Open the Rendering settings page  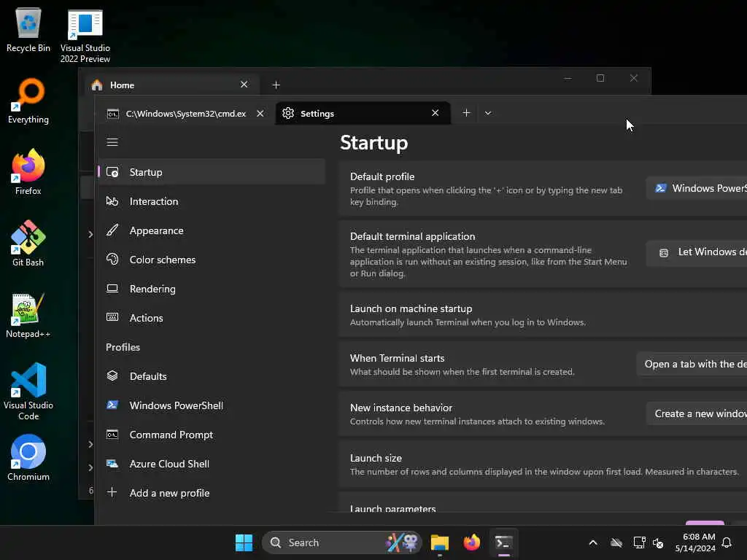point(212,289)
